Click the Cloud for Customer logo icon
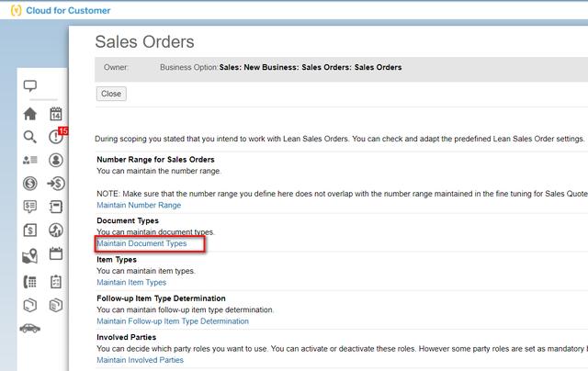 [17, 10]
